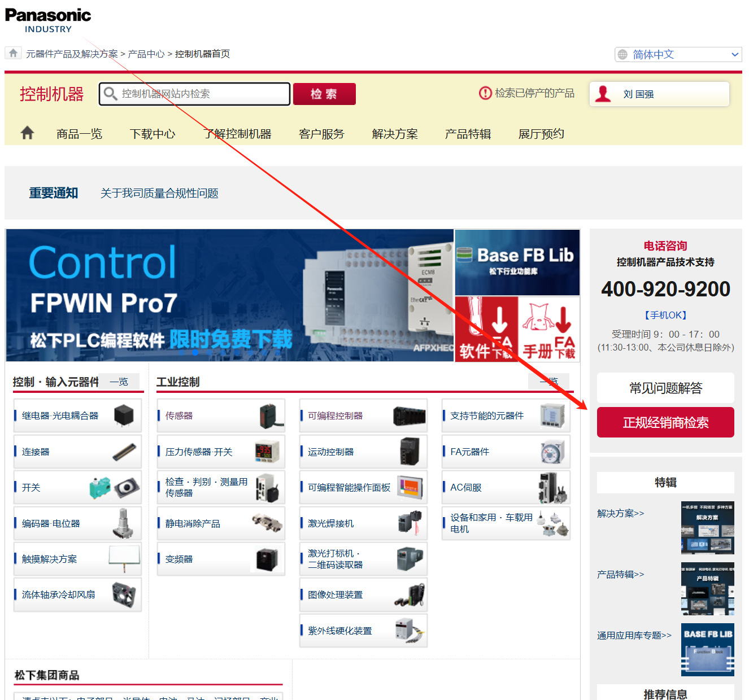Viewport: 749px width, 700px height.
Task: Click the 检索已停产的产品 link
Action: point(534,93)
